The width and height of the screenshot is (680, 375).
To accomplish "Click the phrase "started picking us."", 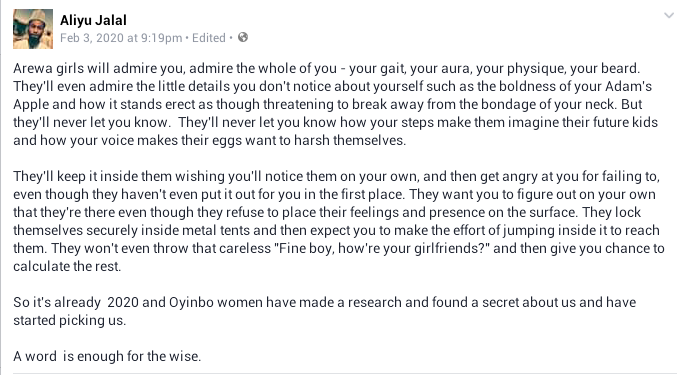I will [69, 321].
